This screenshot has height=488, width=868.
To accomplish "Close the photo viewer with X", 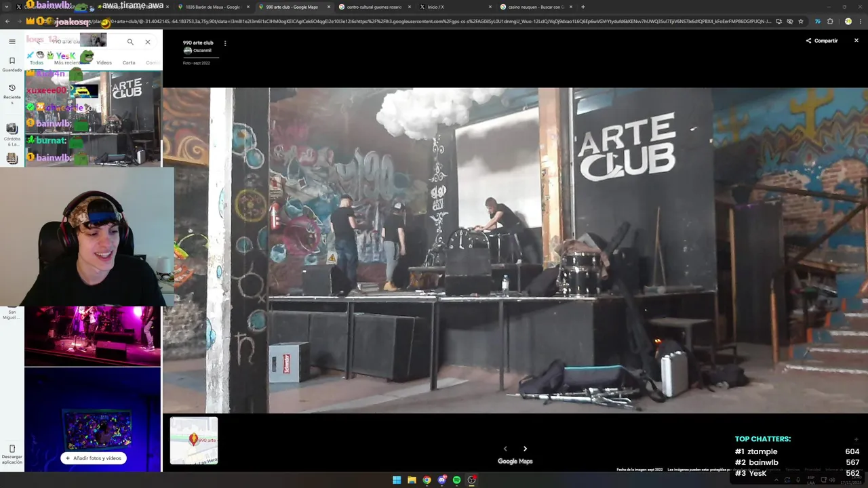I will click(x=856, y=41).
